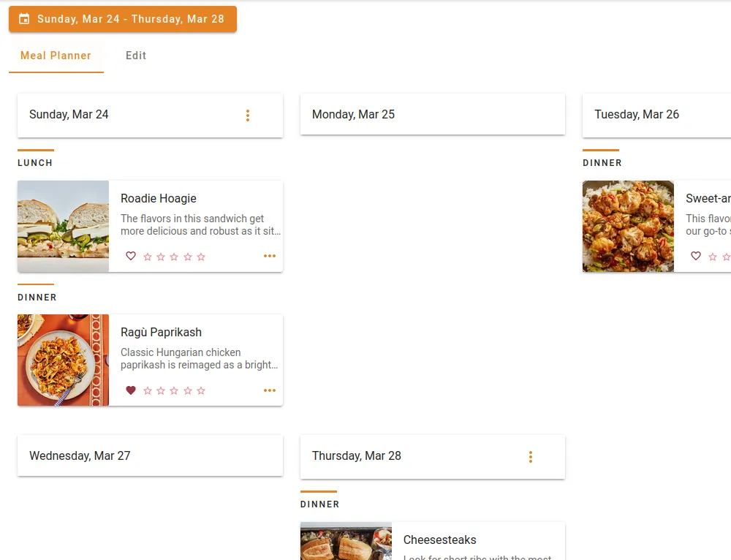Select the Meal Planner tab

[56, 55]
